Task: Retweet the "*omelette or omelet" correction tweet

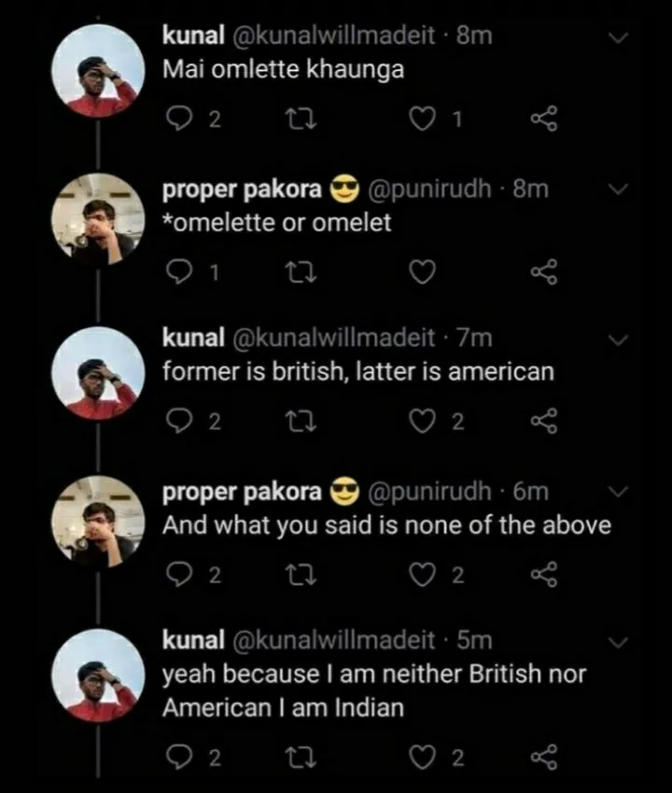Action: coord(301,272)
